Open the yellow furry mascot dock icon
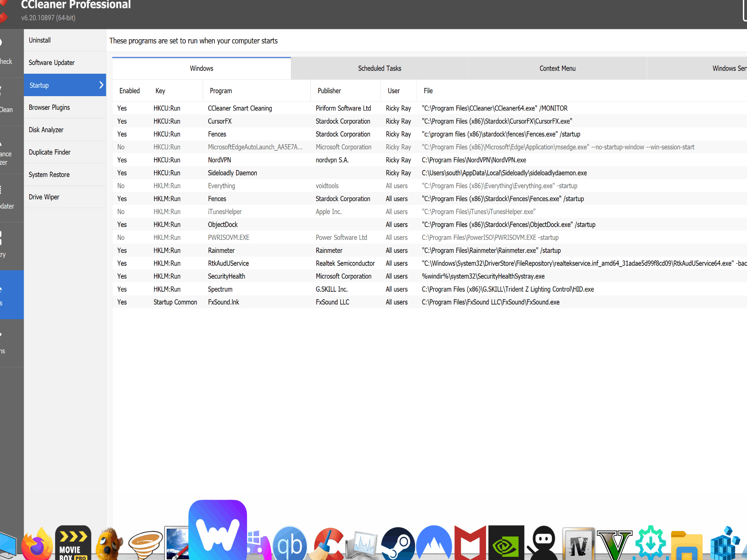This screenshot has width=747, height=560. pyautogui.click(x=109, y=544)
